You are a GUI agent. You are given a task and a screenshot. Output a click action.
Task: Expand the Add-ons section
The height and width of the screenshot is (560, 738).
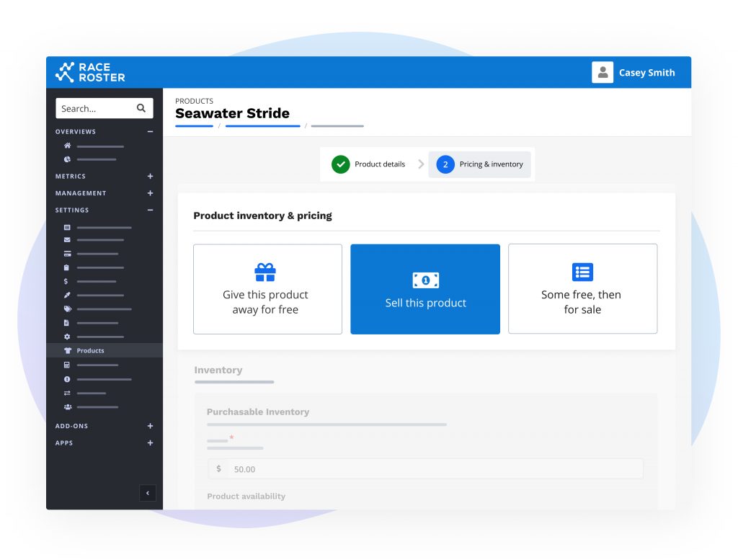click(x=150, y=426)
